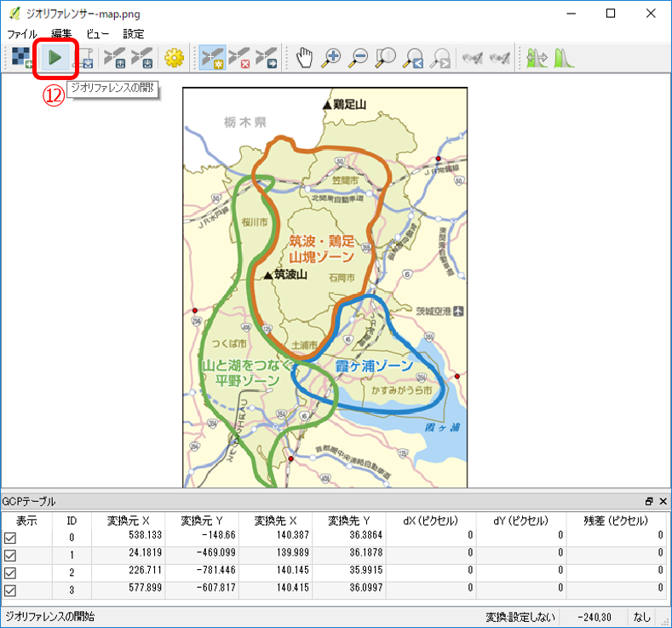Open the 設定 menu
The image size is (672, 628).
(133, 34)
